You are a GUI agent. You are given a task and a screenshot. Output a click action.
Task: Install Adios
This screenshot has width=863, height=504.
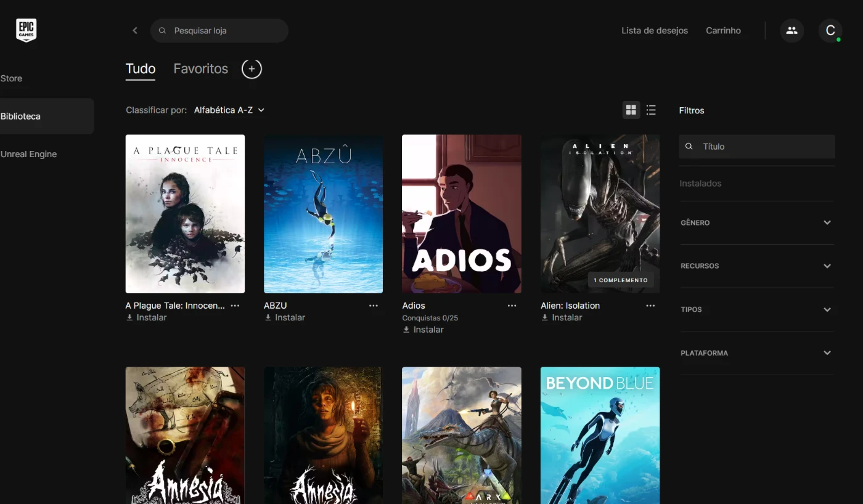point(423,330)
